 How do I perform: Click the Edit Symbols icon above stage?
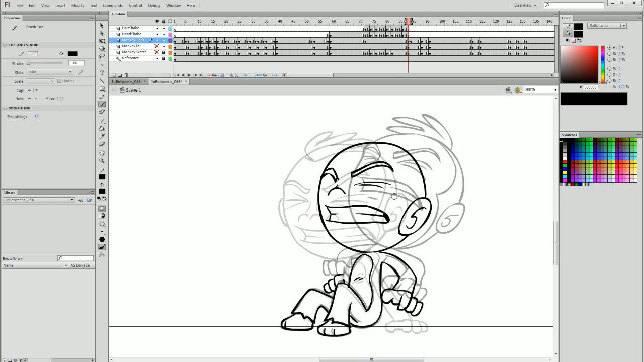pyautogui.click(x=518, y=90)
